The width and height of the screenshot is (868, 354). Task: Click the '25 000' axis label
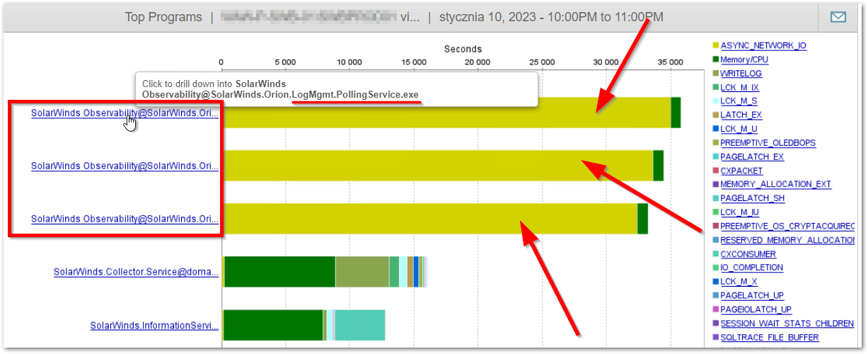coord(542,62)
